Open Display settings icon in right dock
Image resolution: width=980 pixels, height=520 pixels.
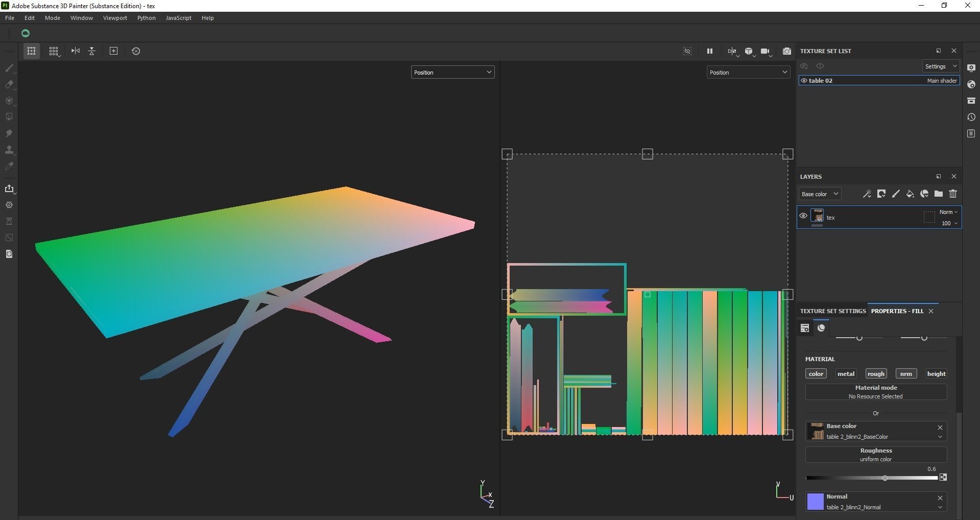971,68
